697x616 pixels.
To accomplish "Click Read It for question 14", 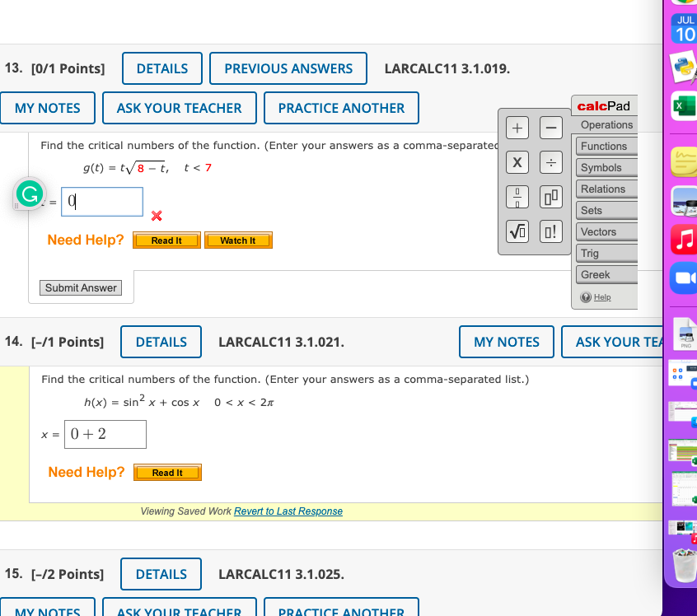I will click(167, 473).
